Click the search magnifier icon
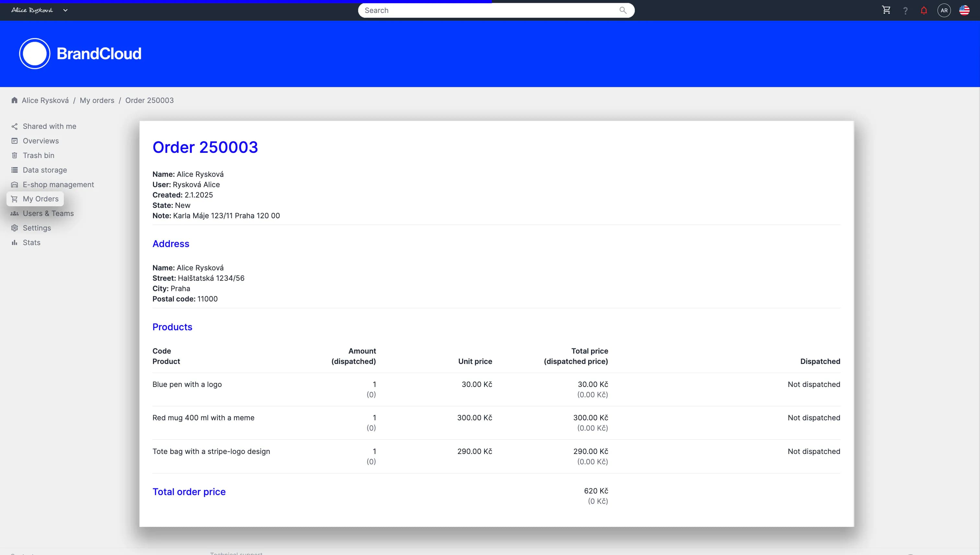The height and width of the screenshot is (555, 980). [623, 10]
